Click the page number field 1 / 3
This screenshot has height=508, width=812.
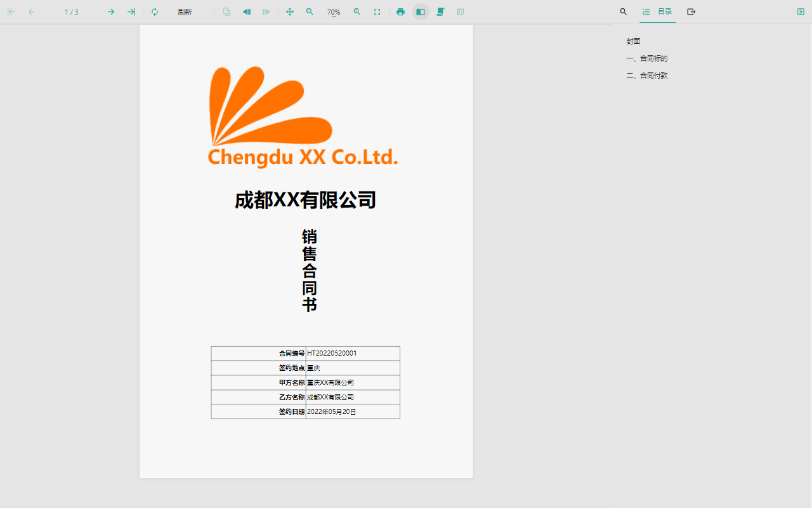pos(72,12)
